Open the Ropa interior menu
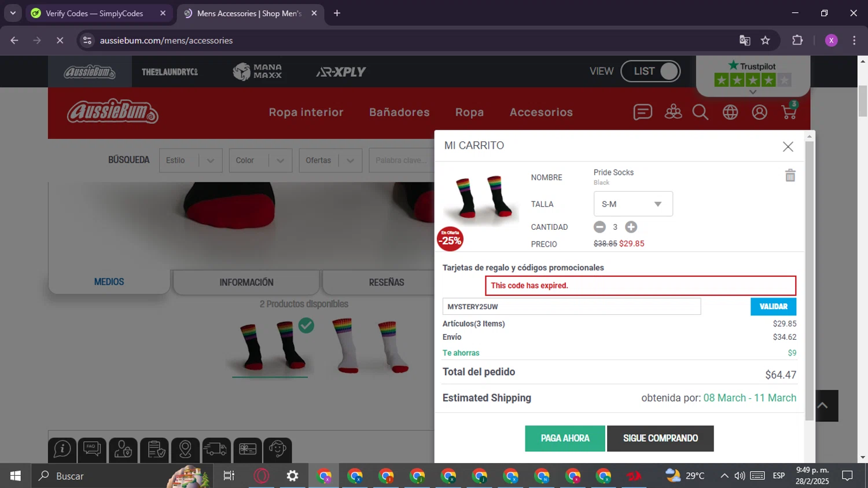868x488 pixels. click(x=306, y=112)
